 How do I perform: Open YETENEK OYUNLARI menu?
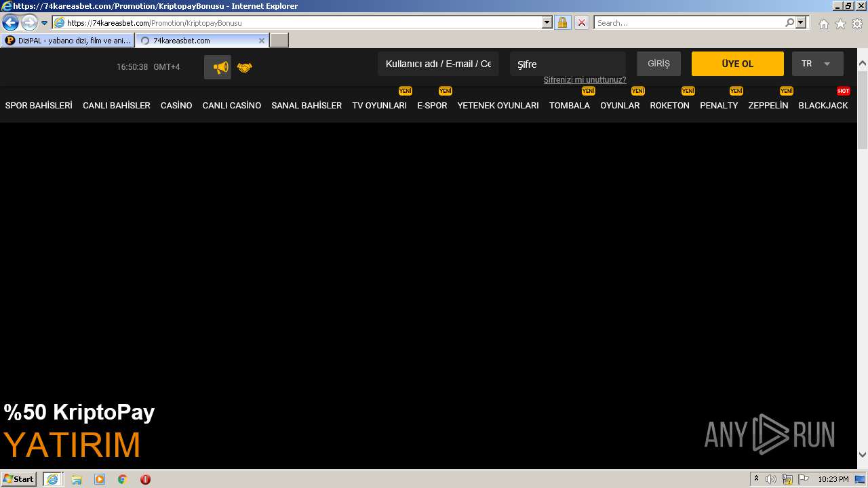[x=498, y=106]
